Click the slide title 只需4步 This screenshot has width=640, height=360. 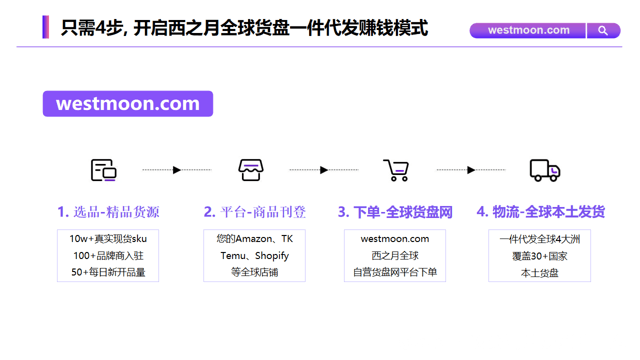coord(244,28)
